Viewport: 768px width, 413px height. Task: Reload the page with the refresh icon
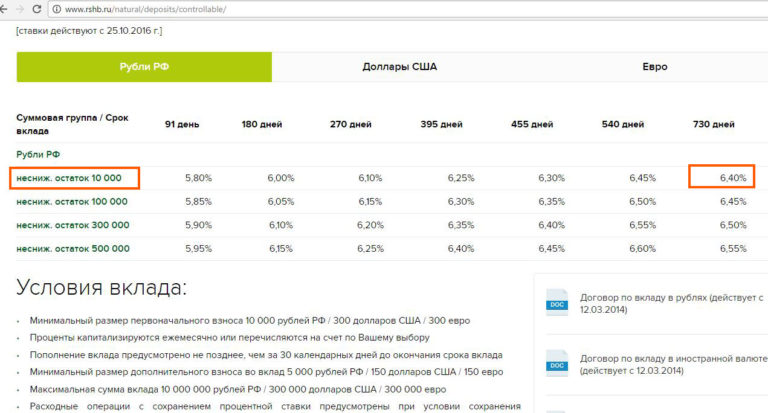pyautogui.click(x=38, y=9)
